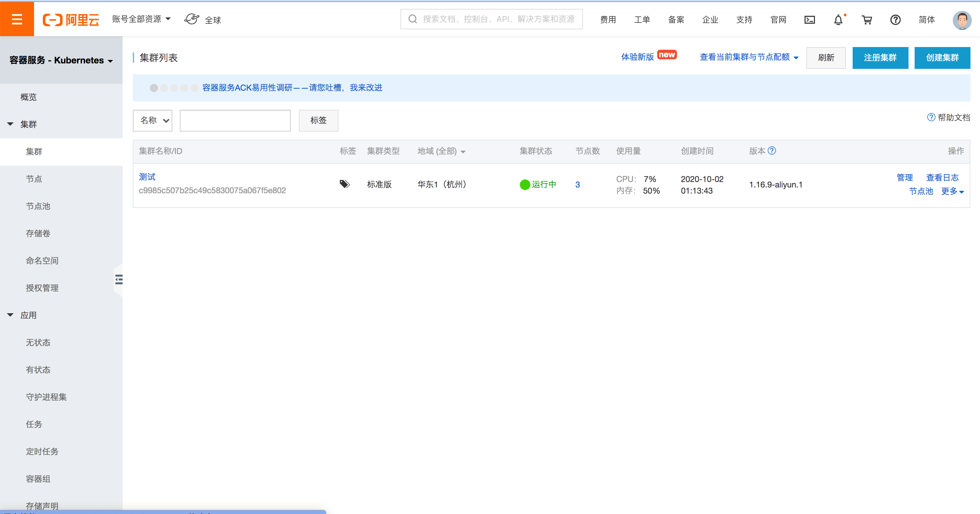Click the tag icon in 测试 cluster row
This screenshot has height=514, width=980.
(x=344, y=184)
